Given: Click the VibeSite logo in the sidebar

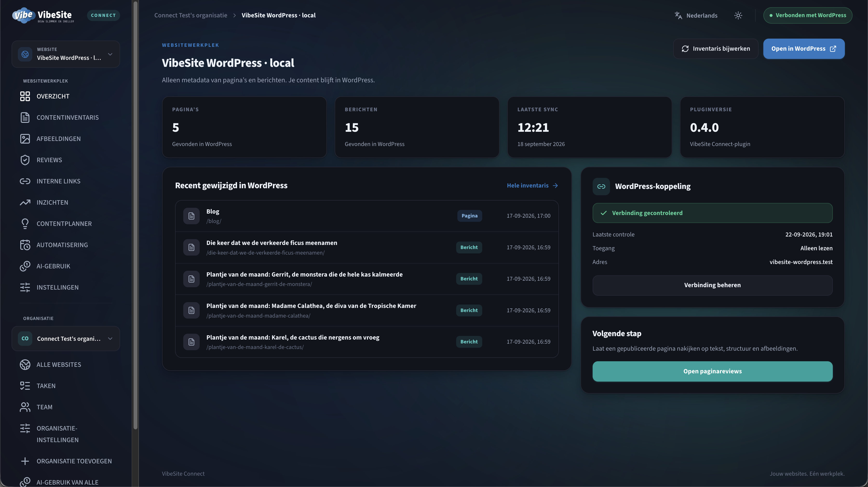Looking at the screenshot, I should click(43, 15).
